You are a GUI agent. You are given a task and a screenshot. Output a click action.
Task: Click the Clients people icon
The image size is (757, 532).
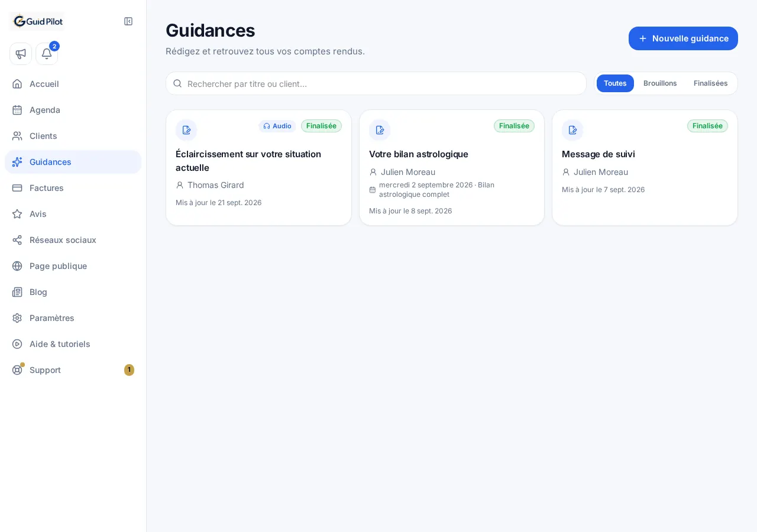point(17,136)
